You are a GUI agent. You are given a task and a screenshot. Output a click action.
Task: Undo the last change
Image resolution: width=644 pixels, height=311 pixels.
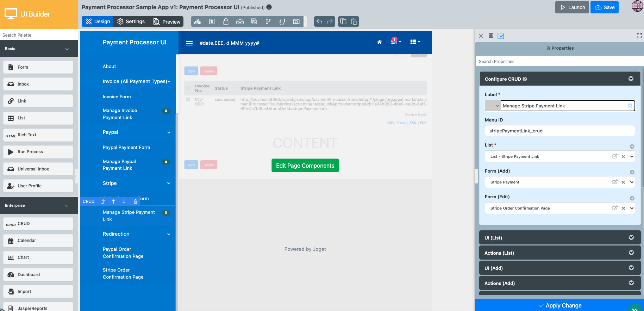319,21
